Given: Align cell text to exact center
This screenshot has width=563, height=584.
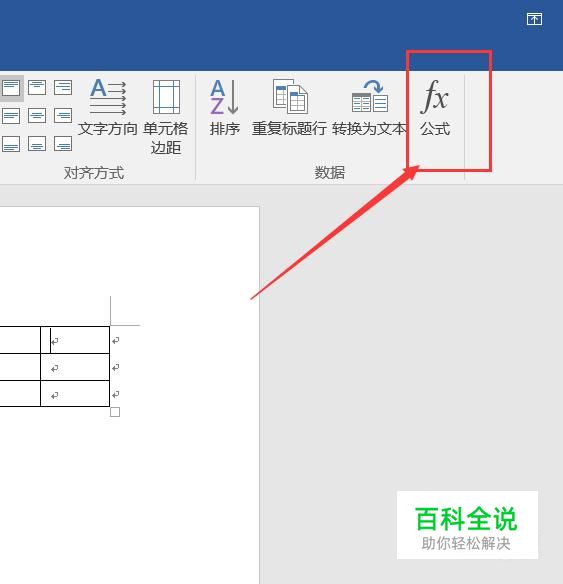Looking at the screenshot, I should pos(37,116).
